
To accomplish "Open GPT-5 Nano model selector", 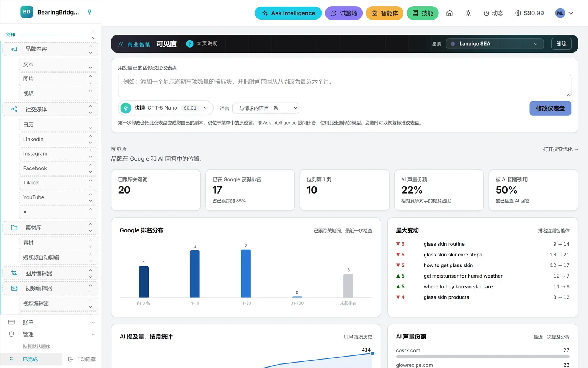I will (165, 108).
